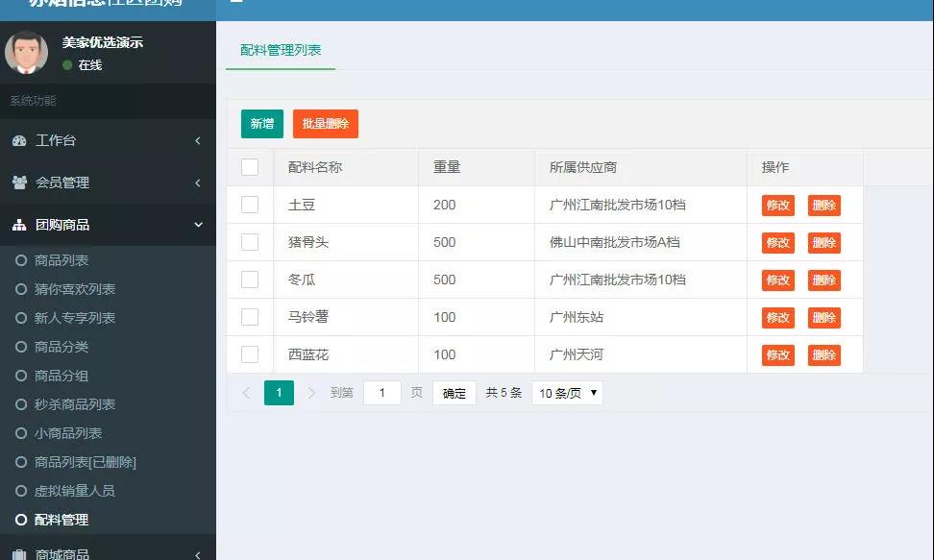
Task: Click 修改 button for 冬瓜 row
Action: 777,280
